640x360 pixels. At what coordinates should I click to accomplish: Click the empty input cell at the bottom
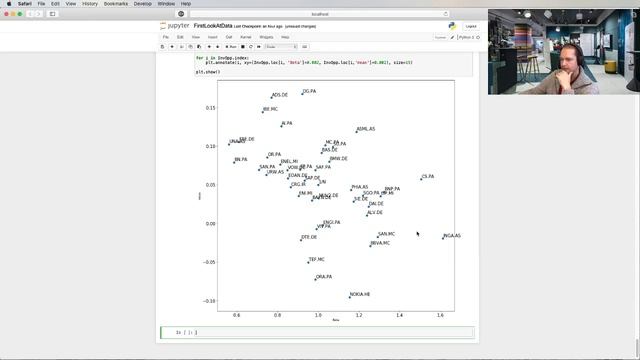point(334,332)
